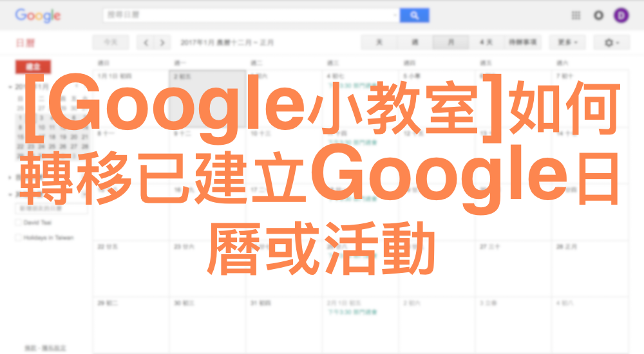Open the Google apps grid
The height and width of the screenshot is (354, 644).
576,15
